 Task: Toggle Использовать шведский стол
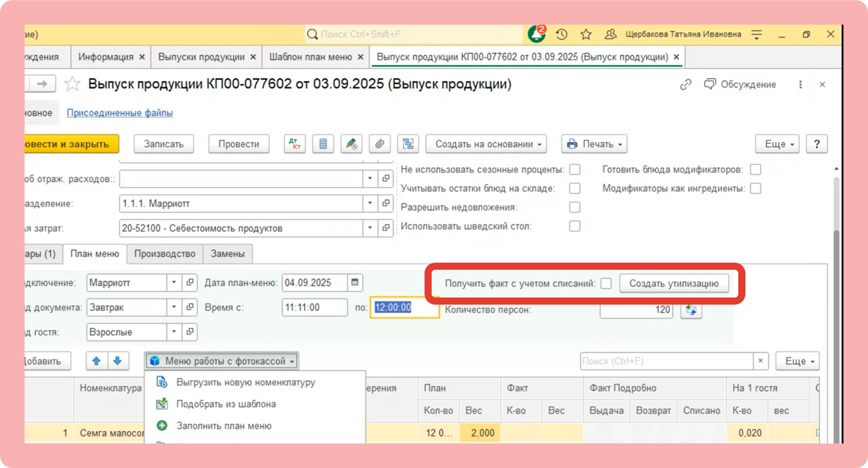pyautogui.click(x=574, y=226)
